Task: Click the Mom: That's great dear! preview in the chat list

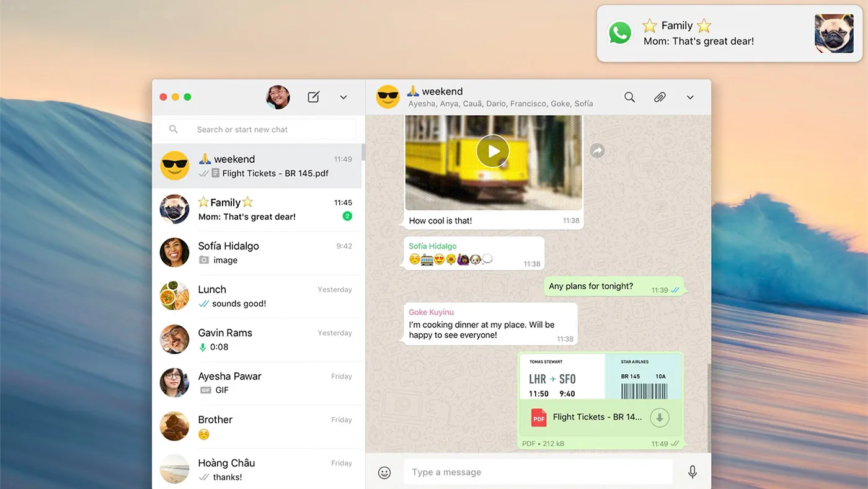Action: tap(247, 217)
